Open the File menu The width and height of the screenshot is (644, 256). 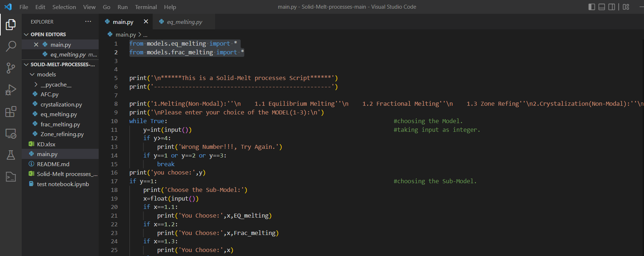[x=24, y=7]
